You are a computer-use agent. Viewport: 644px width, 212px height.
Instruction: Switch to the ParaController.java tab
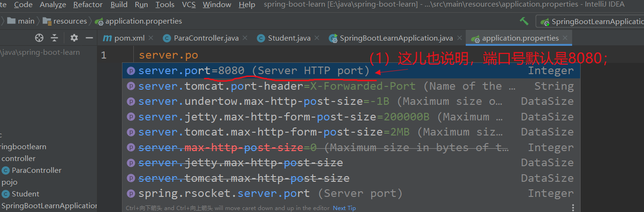point(206,38)
